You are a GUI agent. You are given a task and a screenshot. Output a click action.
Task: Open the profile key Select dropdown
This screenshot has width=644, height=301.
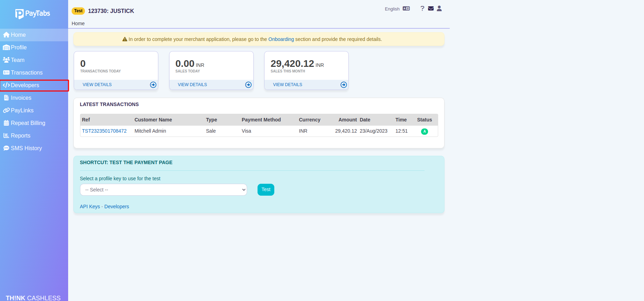[x=164, y=190]
